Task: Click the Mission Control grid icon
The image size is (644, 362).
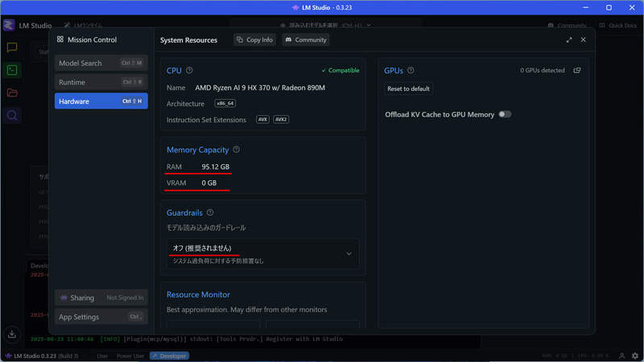Action: [x=60, y=39]
